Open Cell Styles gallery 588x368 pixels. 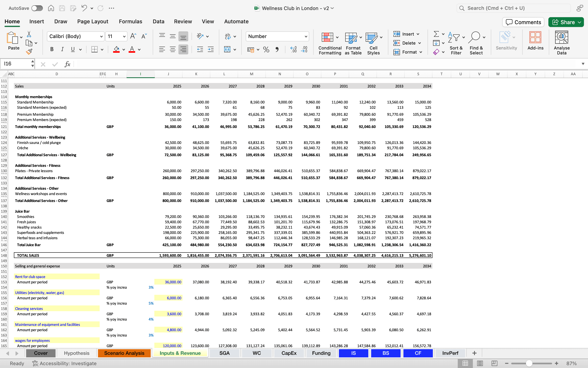(x=373, y=44)
